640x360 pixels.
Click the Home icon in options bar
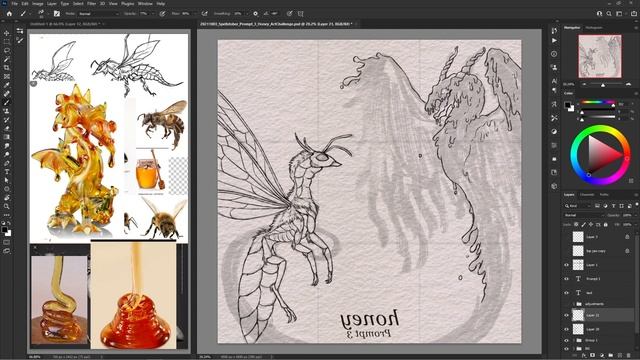pos(9,13)
